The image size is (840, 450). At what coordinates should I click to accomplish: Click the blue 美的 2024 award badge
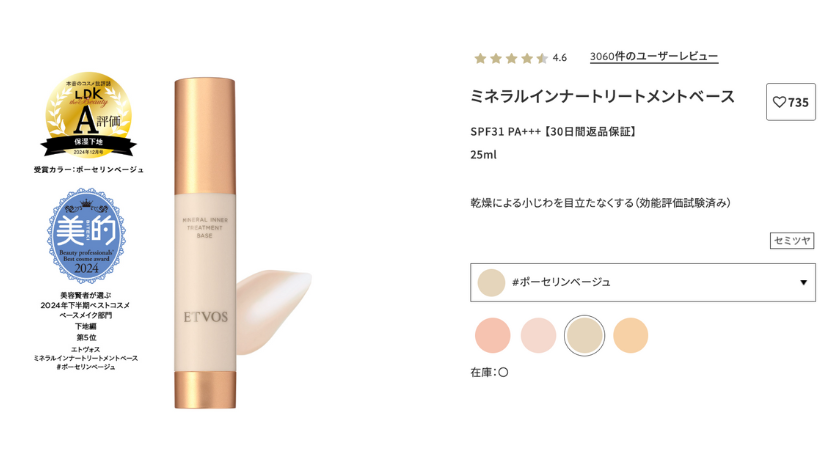86,236
